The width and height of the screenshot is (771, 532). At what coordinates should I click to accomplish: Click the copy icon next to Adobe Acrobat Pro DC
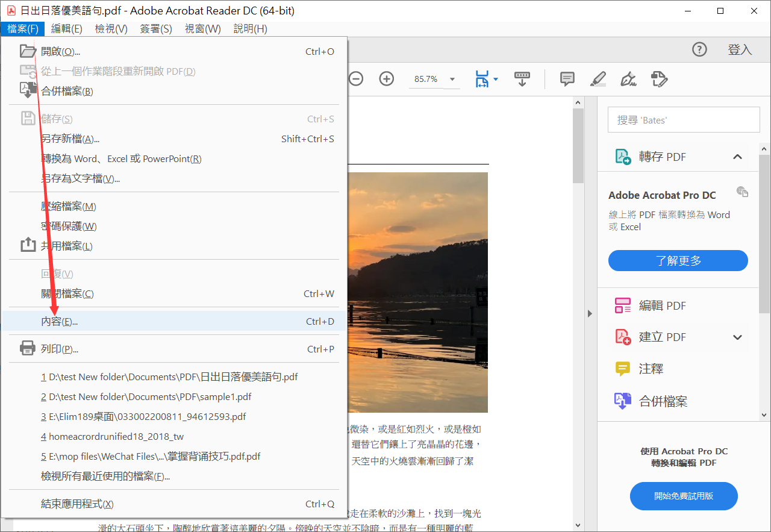tap(743, 192)
